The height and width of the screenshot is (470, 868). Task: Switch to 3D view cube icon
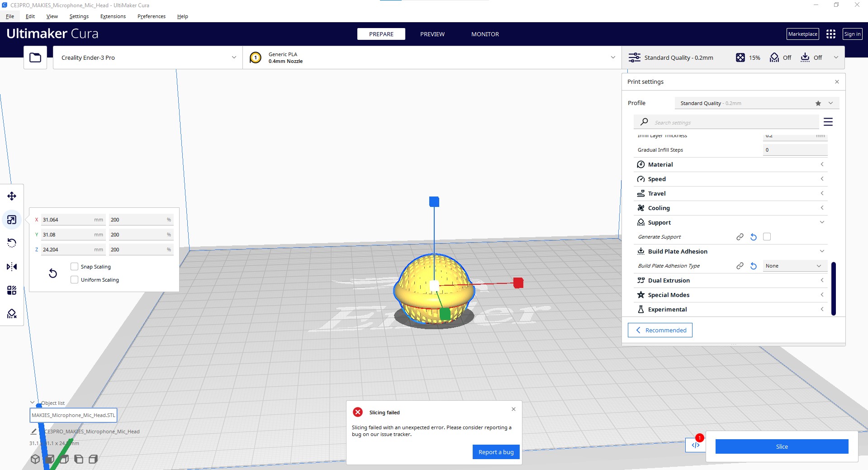(35, 459)
